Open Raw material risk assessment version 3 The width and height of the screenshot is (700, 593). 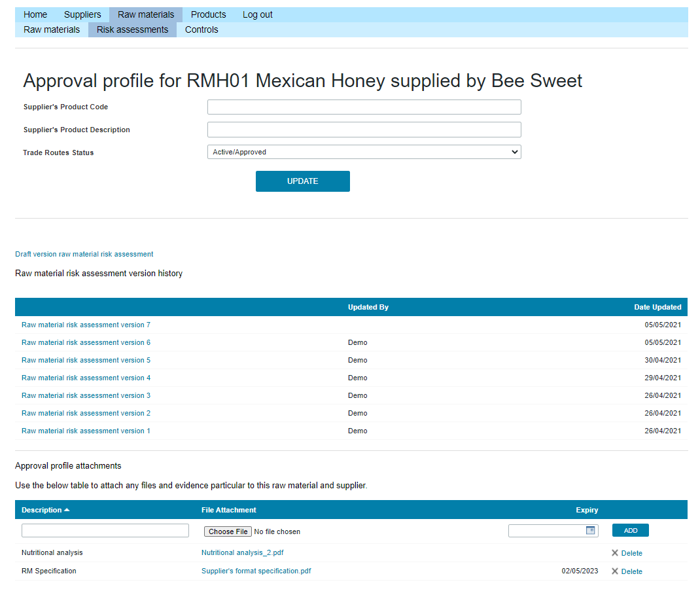coord(86,395)
